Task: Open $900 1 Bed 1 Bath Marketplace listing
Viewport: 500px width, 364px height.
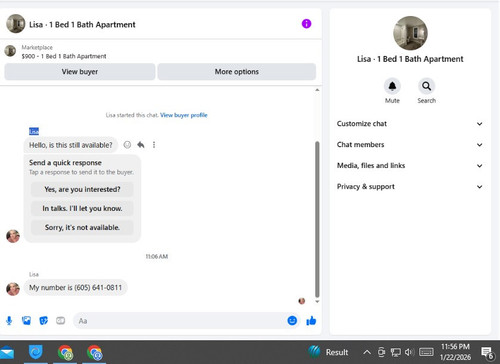Action: pos(64,56)
